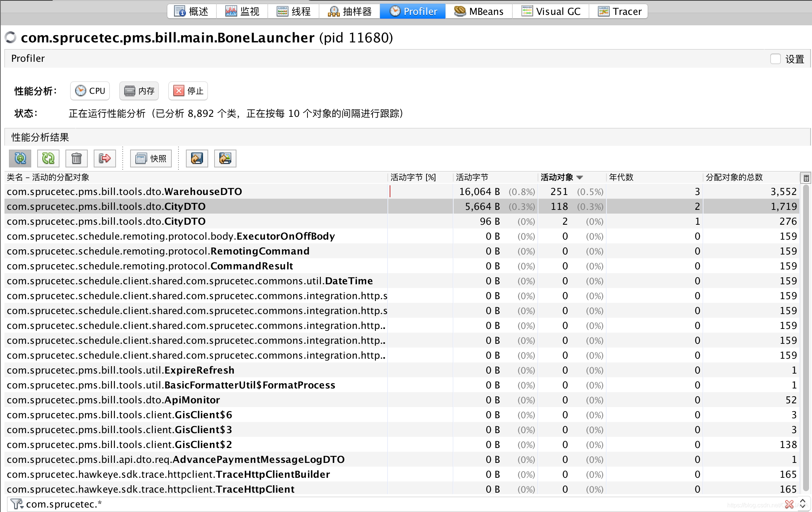
Task: Switch to the Visual GC tab
Action: 551,11
